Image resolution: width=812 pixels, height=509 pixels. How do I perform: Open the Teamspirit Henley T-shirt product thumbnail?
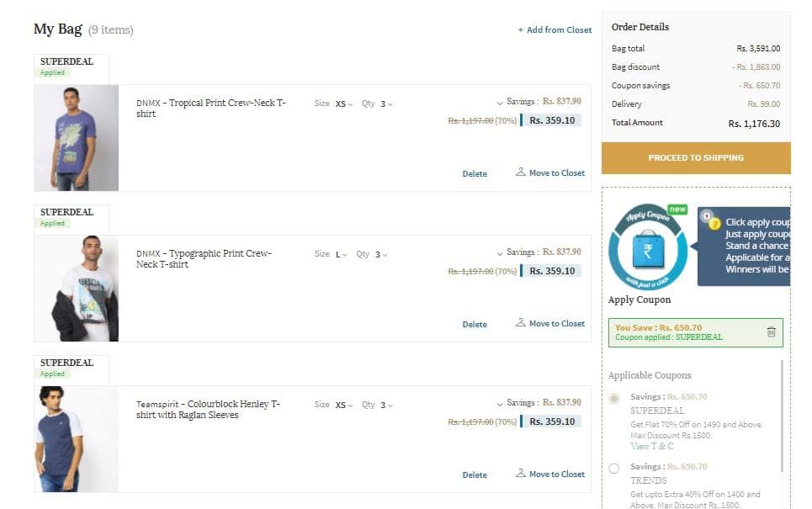pos(76,439)
